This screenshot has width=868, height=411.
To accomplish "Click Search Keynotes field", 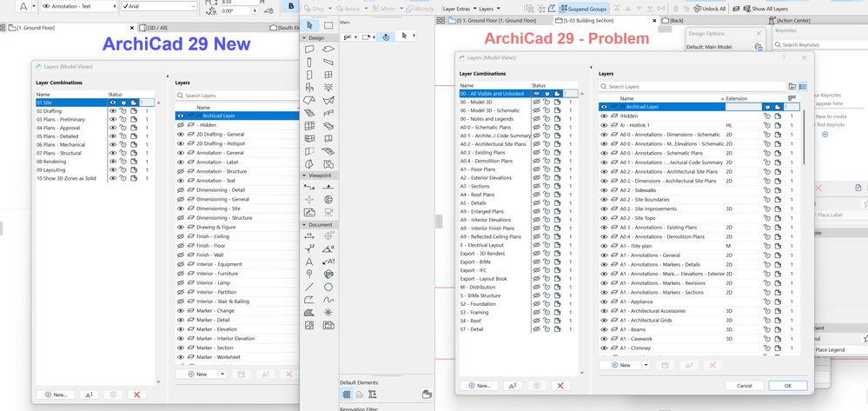I will tap(820, 44).
